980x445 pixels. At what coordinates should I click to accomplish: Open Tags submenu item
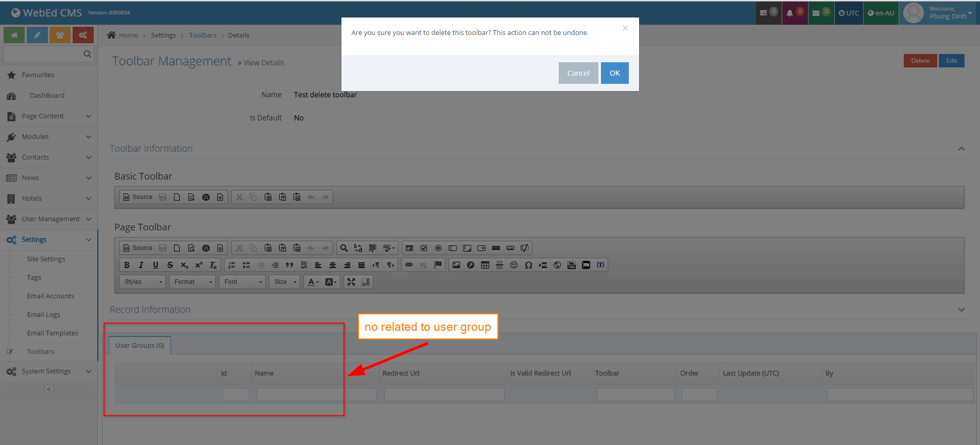[34, 278]
